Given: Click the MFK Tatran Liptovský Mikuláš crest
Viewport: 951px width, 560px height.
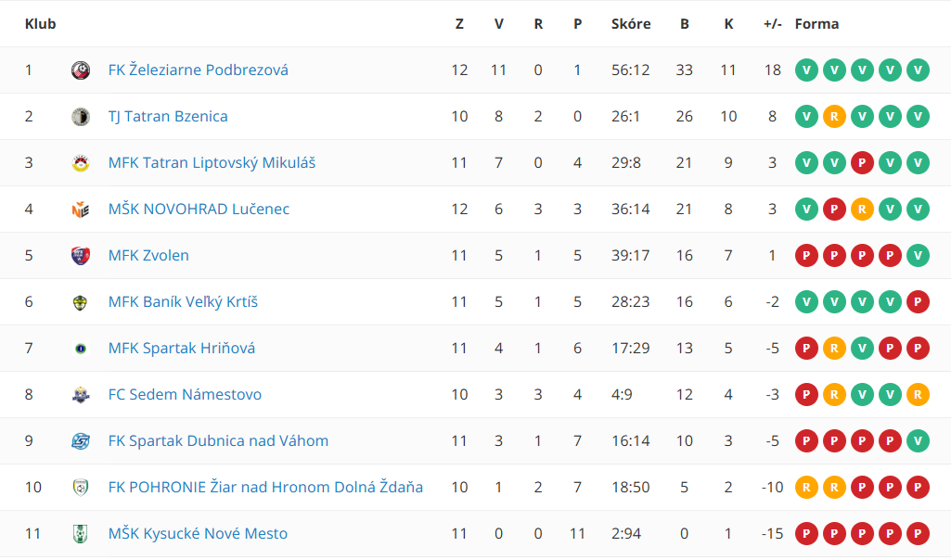Looking at the screenshot, I should [x=81, y=163].
